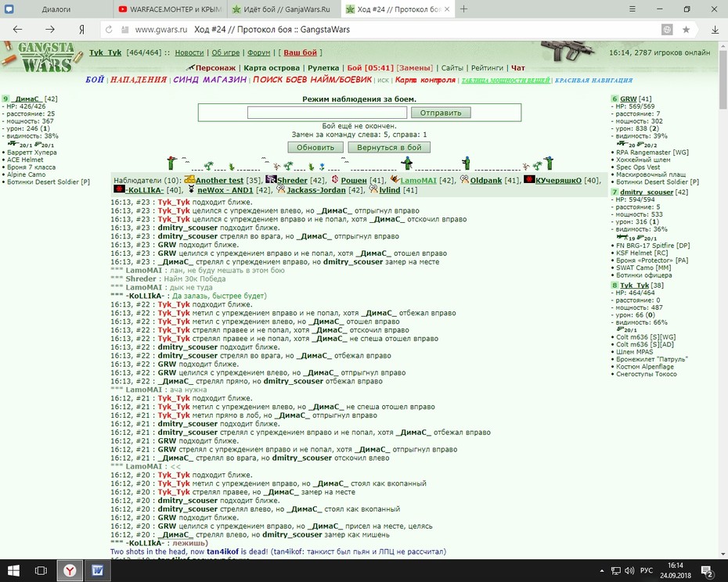
Task: Open a new tab with the plus button
Action: 463,9
